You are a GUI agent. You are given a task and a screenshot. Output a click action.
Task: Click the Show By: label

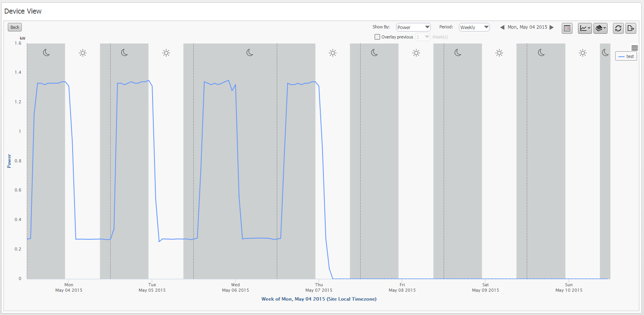[x=381, y=27]
